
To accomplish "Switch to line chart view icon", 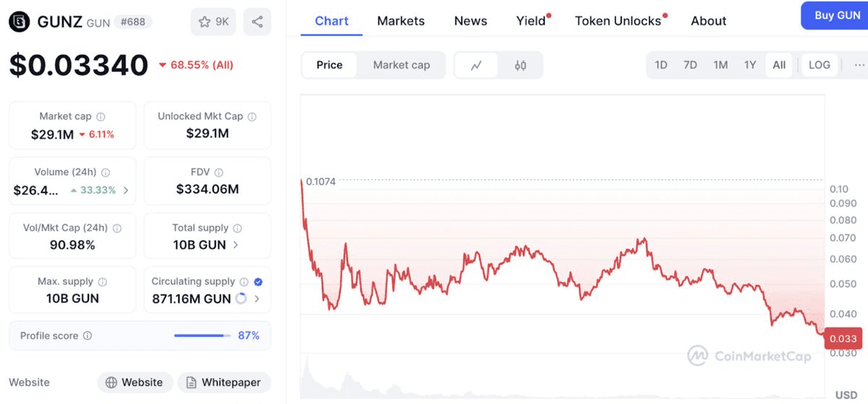I will click(x=476, y=65).
